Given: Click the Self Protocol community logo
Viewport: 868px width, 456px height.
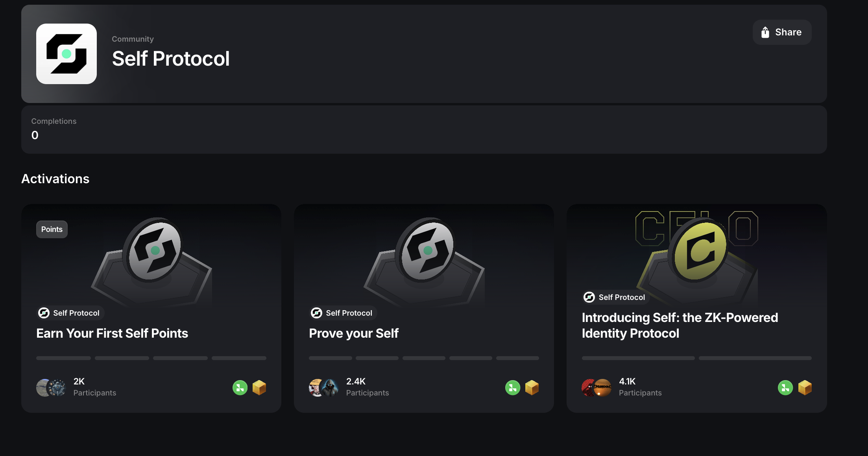Looking at the screenshot, I should [66, 54].
